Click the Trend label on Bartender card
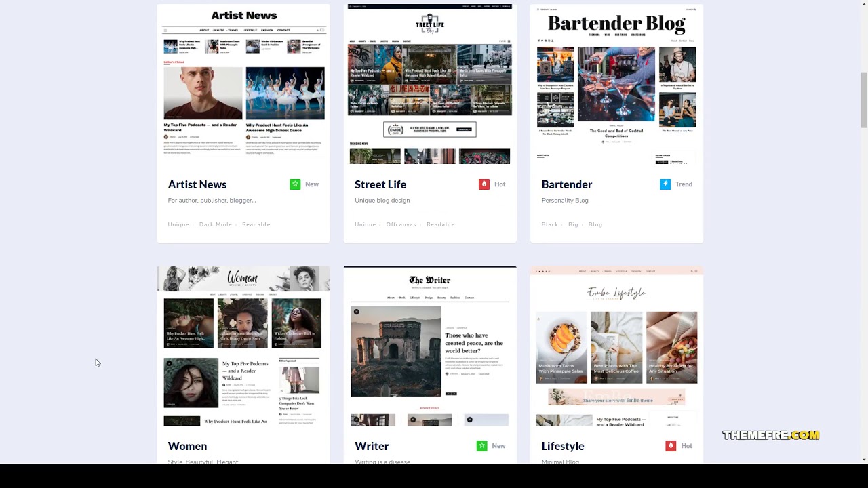 (x=684, y=184)
